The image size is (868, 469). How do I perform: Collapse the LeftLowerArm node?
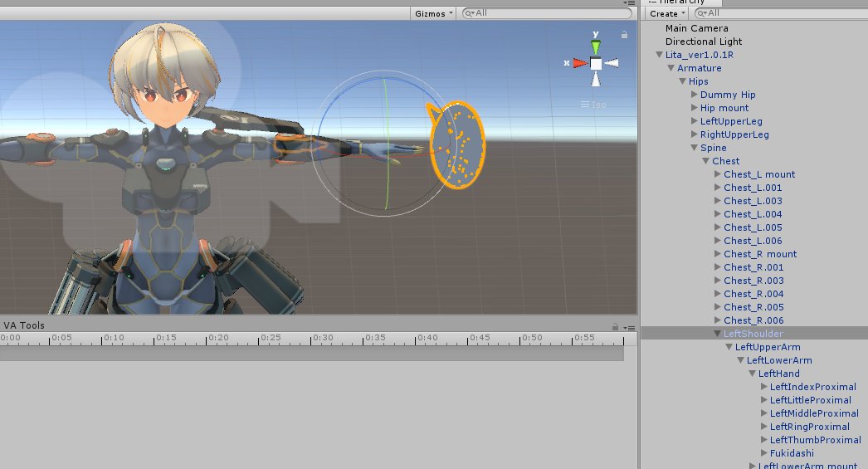(741, 360)
